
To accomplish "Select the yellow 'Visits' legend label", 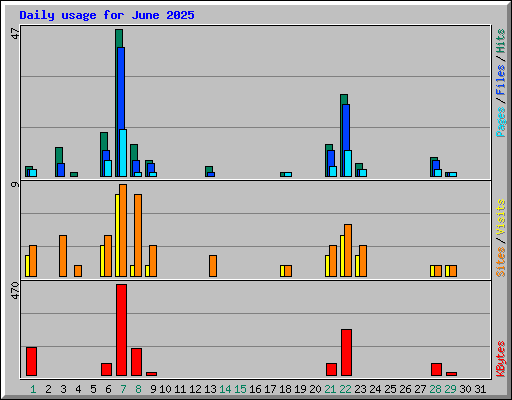I will click(x=501, y=217).
